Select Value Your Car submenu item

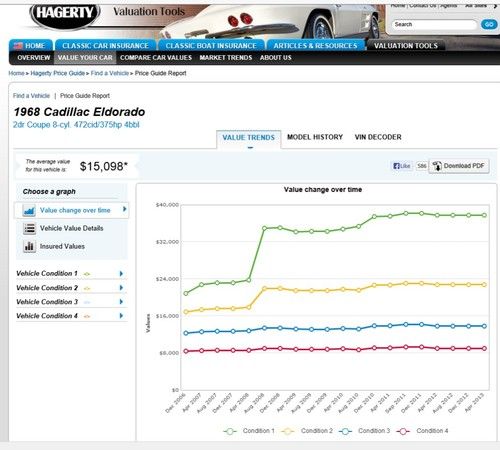(x=85, y=58)
